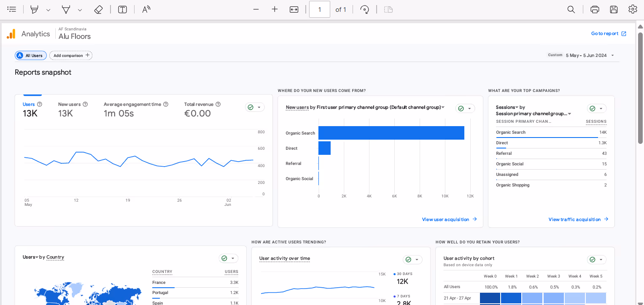Select the Users metric tab

tap(30, 109)
